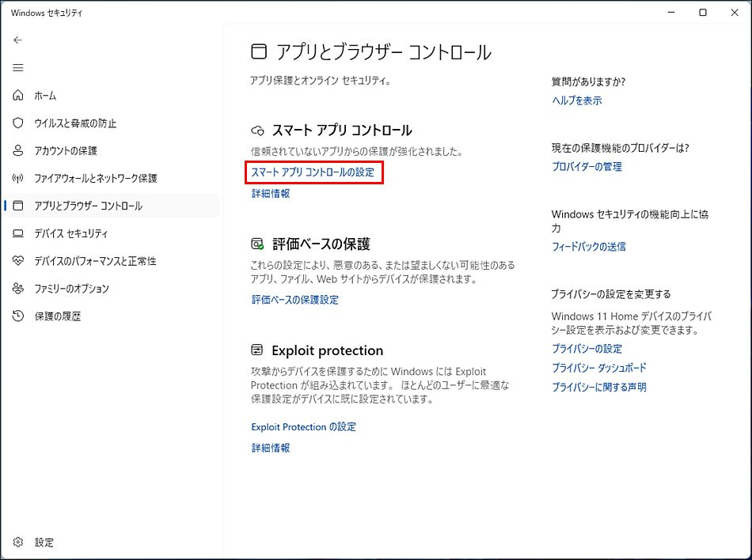Click the 評価ベースの保護 heading

point(321,244)
